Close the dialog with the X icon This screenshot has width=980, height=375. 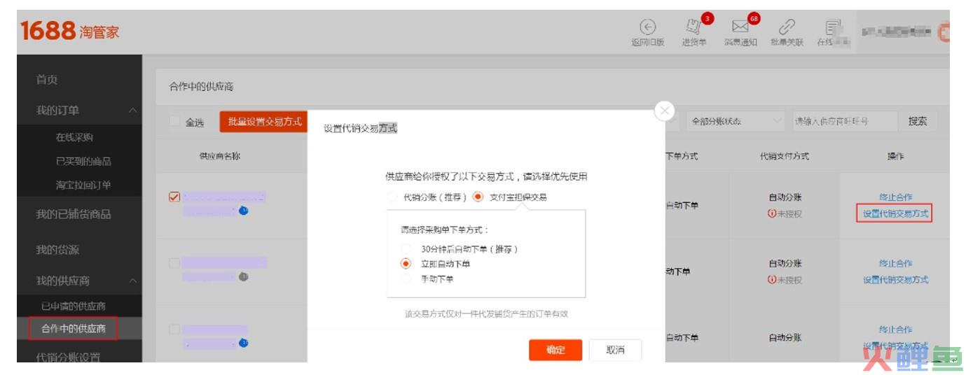click(x=664, y=111)
